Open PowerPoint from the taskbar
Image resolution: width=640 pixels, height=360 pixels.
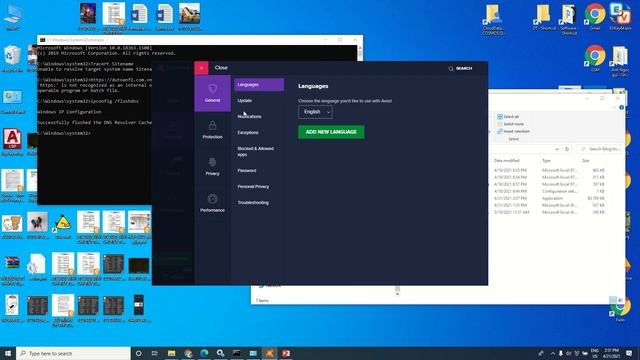tap(286, 353)
